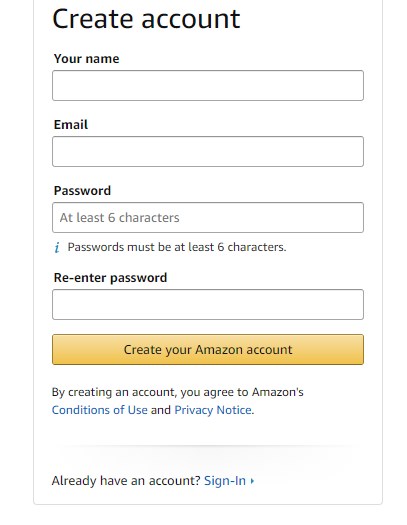This screenshot has height=525, width=407.
Task: Click the Create account heading
Action: [146, 19]
